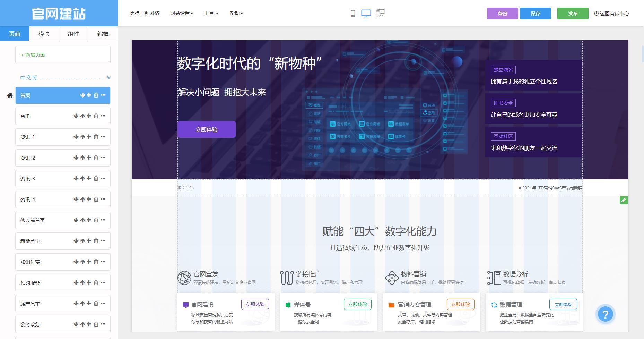Delete the 新版首页 page
Screen dimensions: 644x339
coord(96,241)
